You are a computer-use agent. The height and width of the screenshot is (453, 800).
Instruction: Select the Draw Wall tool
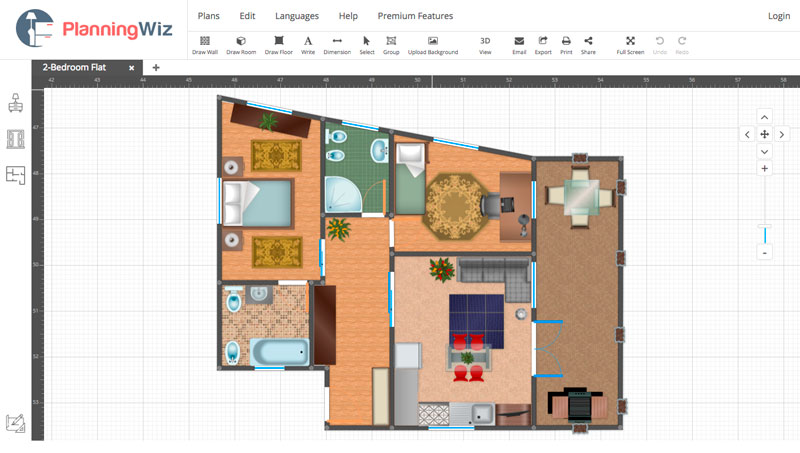(x=205, y=44)
